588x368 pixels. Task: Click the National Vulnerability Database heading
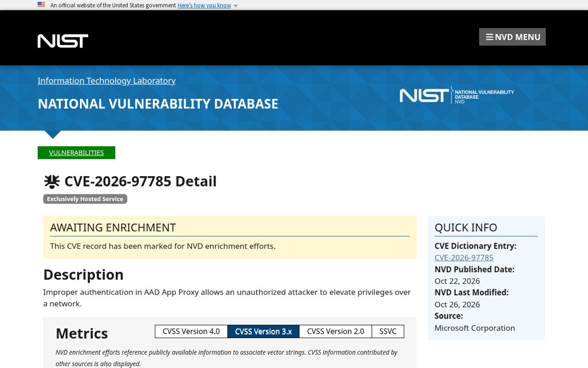click(158, 104)
